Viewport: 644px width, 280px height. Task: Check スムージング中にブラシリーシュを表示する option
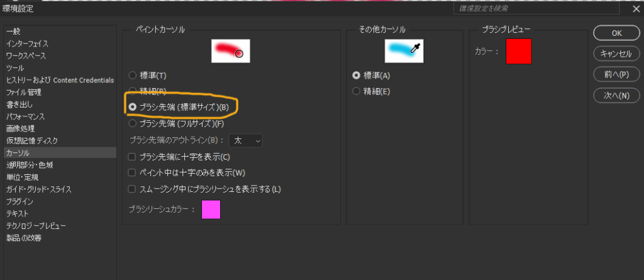132,189
